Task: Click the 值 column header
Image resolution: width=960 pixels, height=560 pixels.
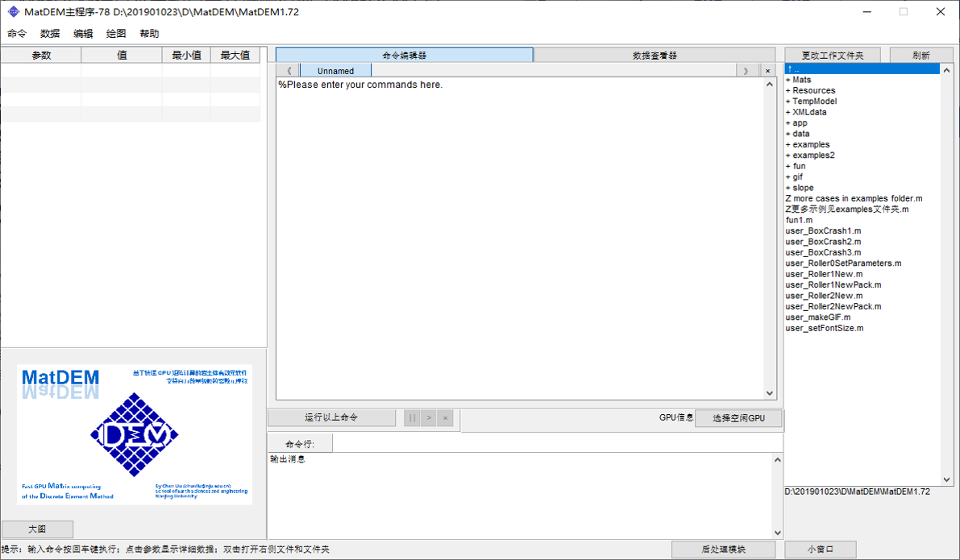Action: pos(122,55)
